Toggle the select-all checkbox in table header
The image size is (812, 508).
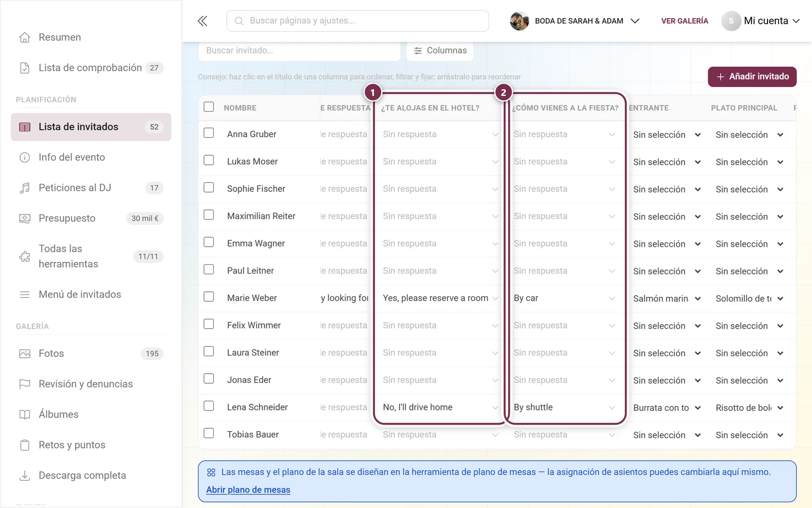click(209, 107)
